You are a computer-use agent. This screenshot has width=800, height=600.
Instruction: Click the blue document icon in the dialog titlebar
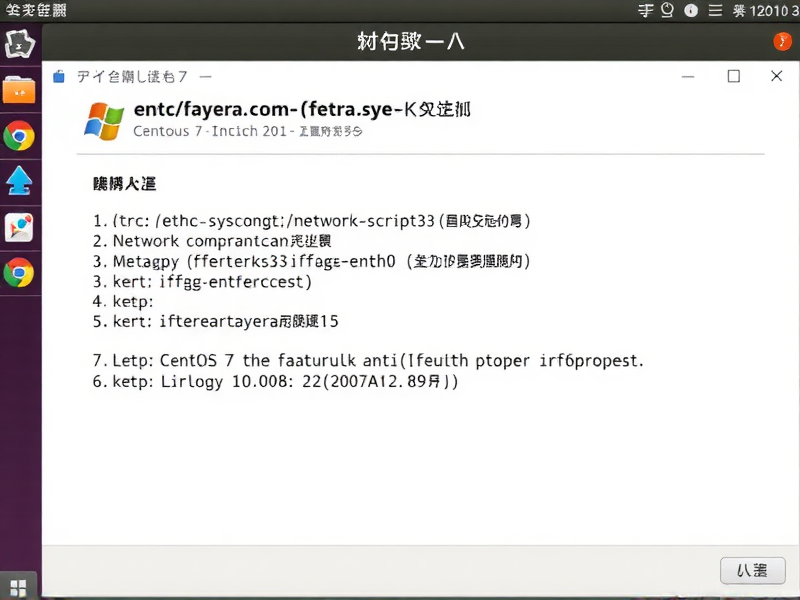58,75
